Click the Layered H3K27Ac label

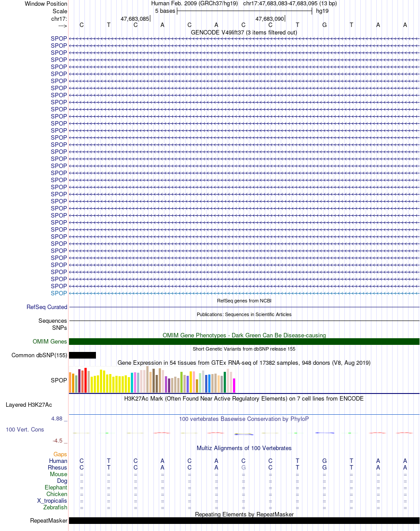point(29,405)
